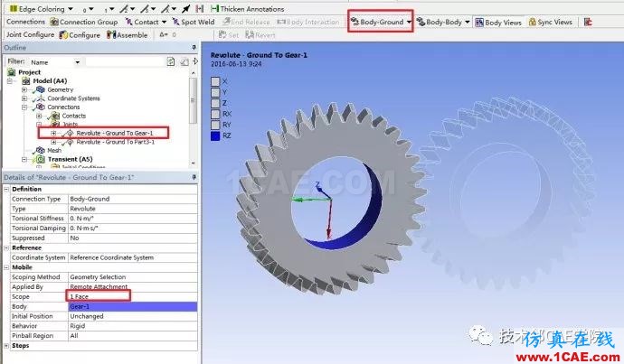
Task: Collapse the Definition section
Action: pyautogui.click(x=6, y=189)
